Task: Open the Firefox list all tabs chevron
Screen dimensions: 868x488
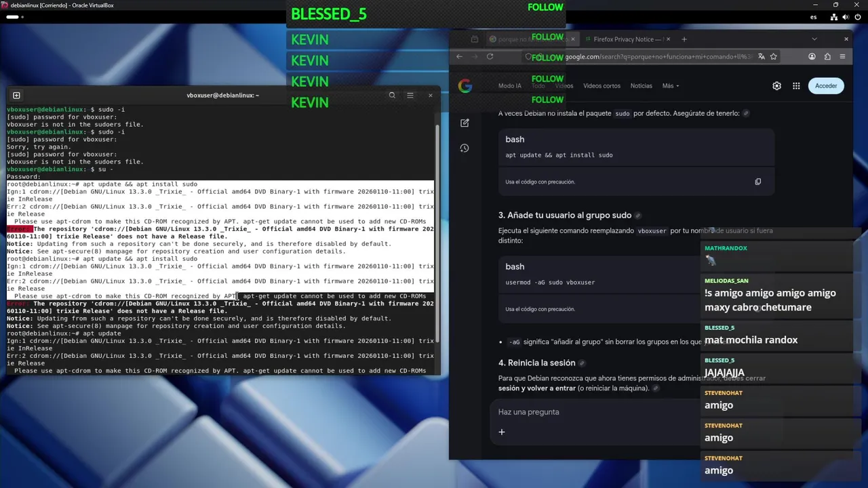Action: coord(814,39)
